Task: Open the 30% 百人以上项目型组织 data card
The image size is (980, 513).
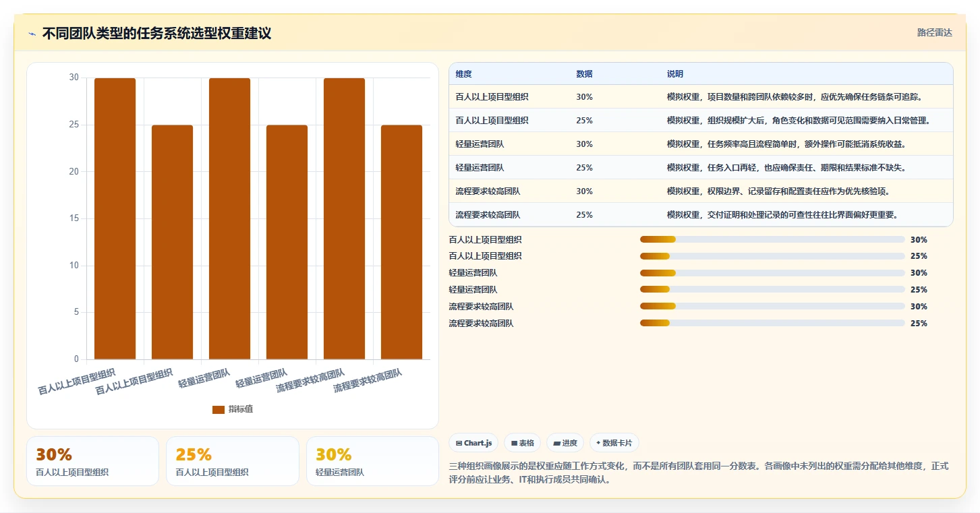Action: 93,461
